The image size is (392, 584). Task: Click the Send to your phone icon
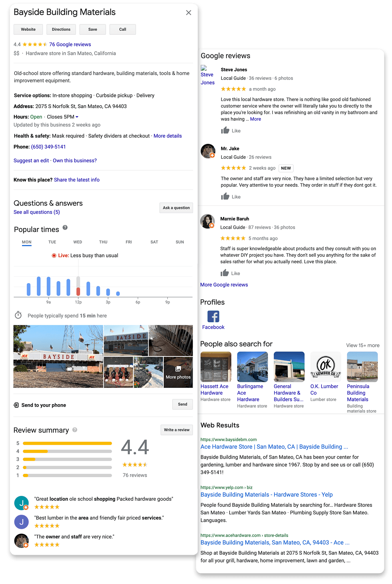point(16,405)
